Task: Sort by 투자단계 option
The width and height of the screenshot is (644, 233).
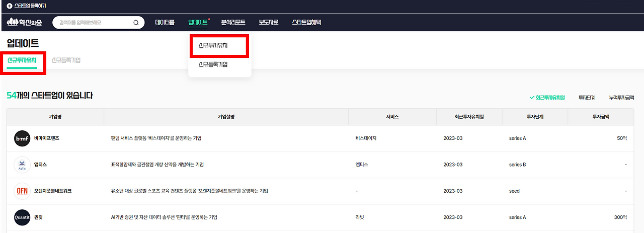Action: [587, 98]
